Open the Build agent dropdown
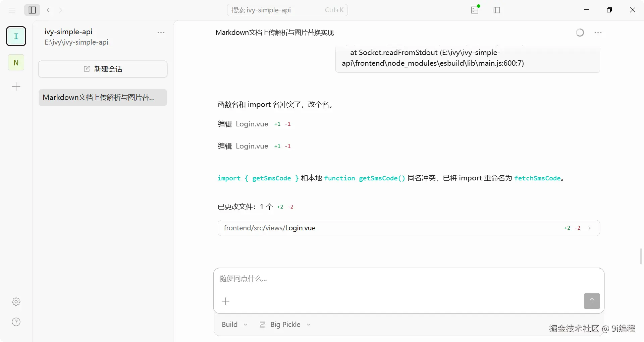Viewport: 644px width, 342px height. pos(235,325)
